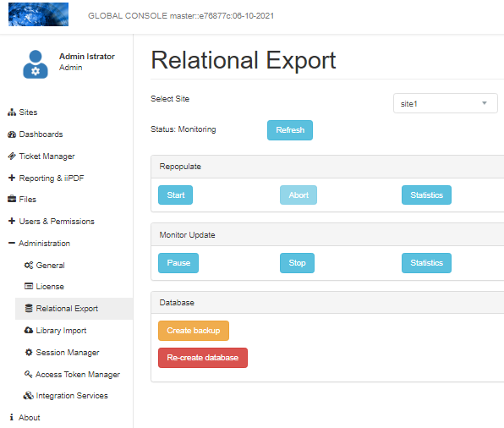Start the Repopulate process
This screenshot has height=428, width=504.
tap(175, 195)
